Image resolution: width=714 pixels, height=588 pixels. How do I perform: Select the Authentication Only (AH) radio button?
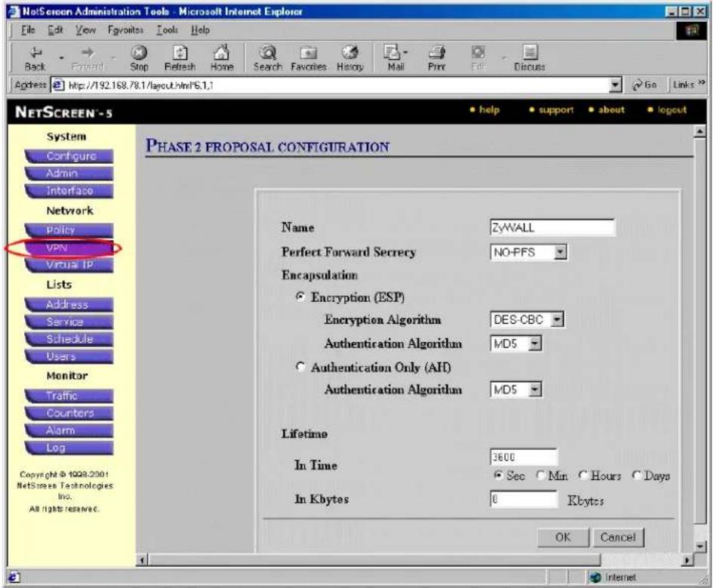[x=300, y=367]
